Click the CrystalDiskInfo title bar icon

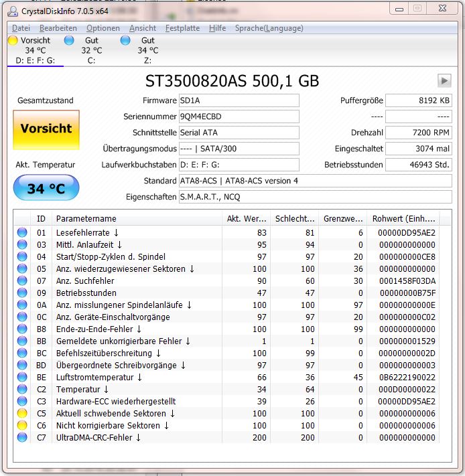click(x=13, y=11)
